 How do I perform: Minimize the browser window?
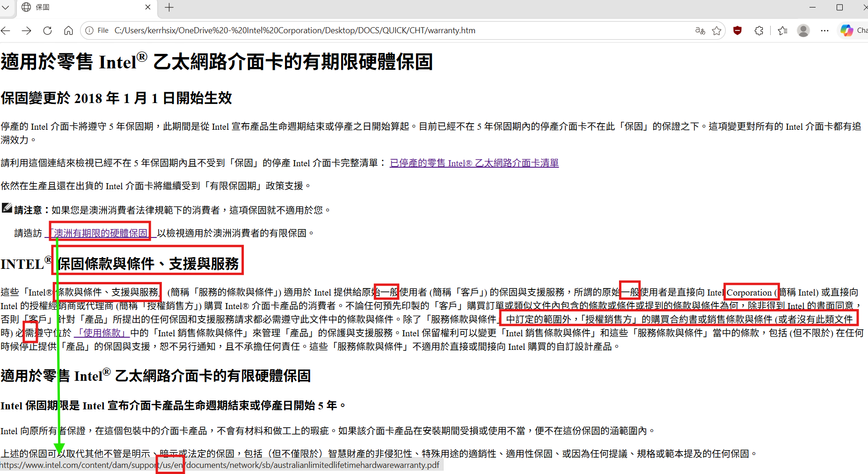pyautogui.click(x=812, y=7)
